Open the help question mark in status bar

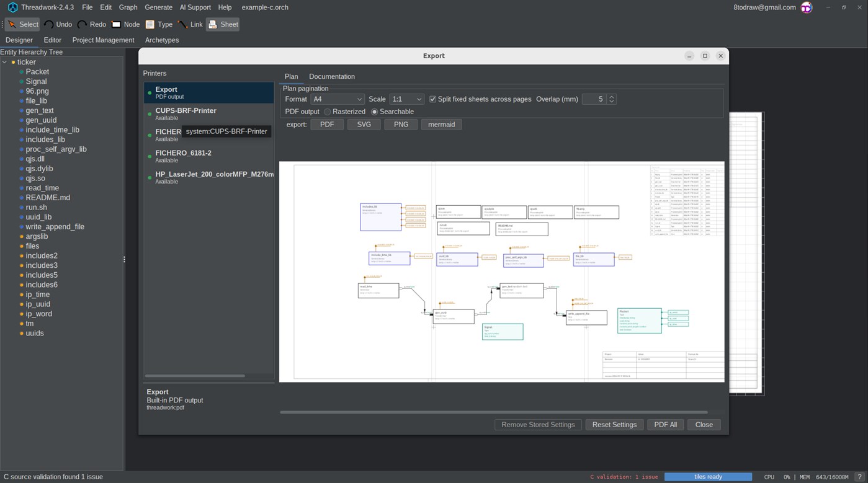pos(859,477)
